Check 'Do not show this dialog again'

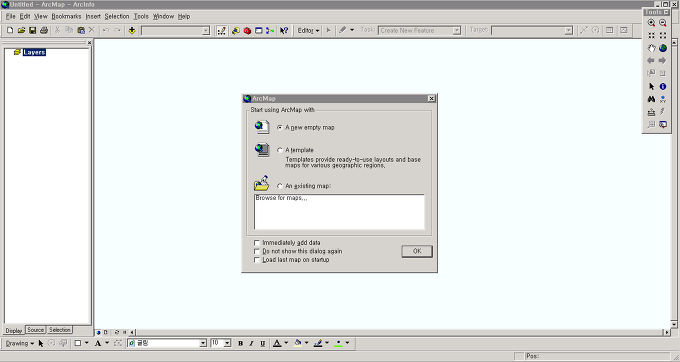[257, 251]
